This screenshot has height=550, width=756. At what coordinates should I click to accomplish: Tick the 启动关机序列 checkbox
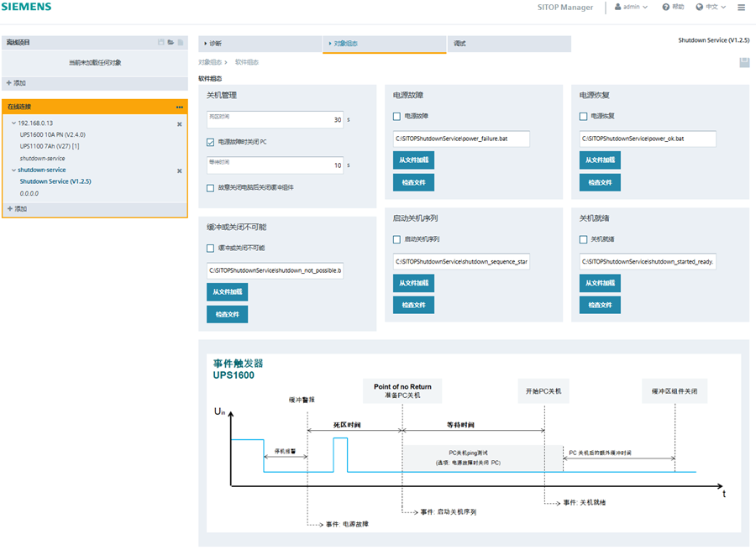pyautogui.click(x=396, y=239)
